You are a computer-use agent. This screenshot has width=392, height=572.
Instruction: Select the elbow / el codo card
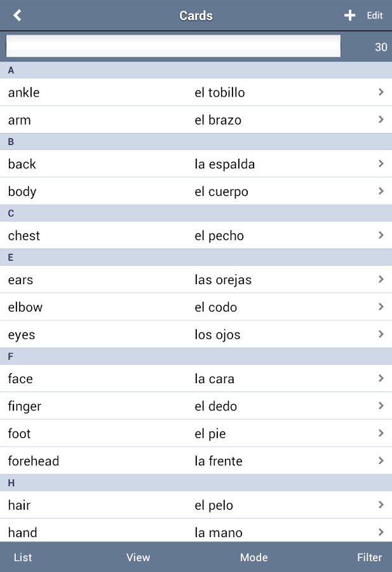(x=196, y=307)
